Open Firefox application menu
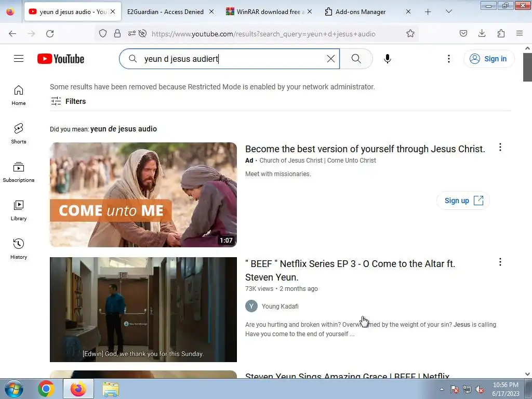Image resolution: width=532 pixels, height=399 pixels. 520,33
